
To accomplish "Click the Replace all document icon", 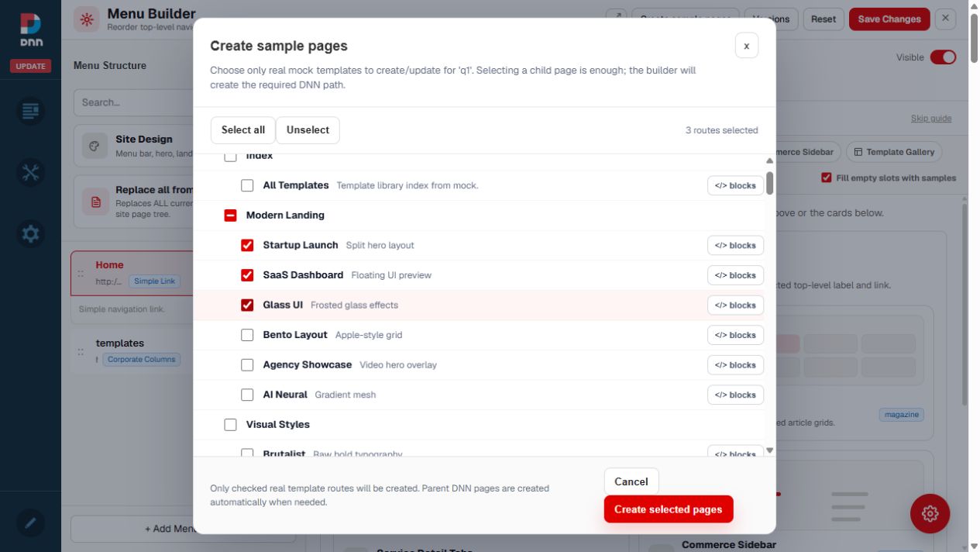I will pos(95,202).
